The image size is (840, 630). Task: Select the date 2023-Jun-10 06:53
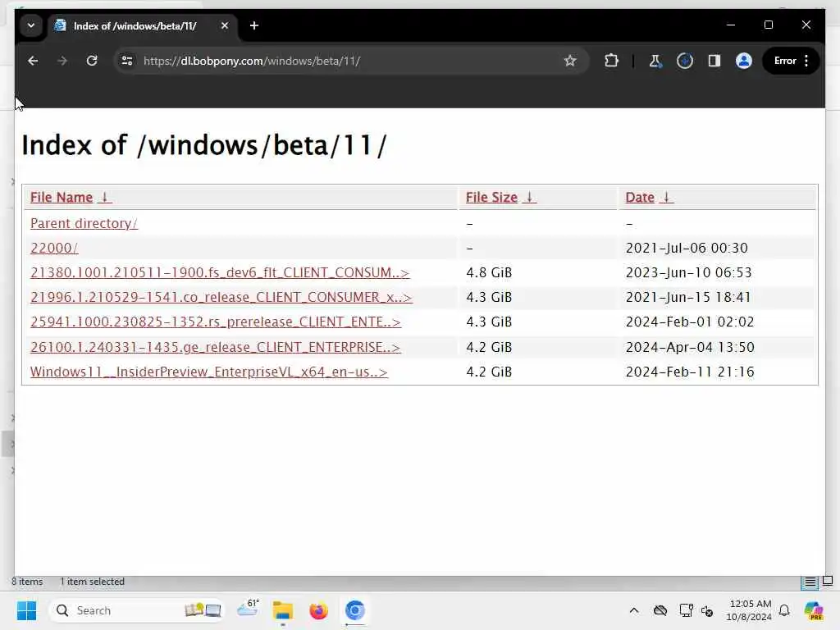pyautogui.click(x=688, y=272)
